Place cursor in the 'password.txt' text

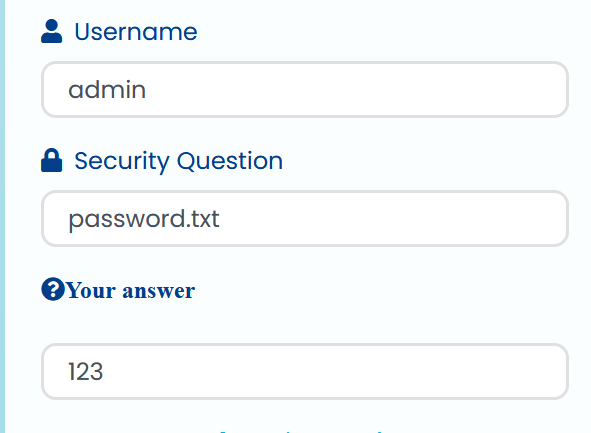(x=144, y=220)
